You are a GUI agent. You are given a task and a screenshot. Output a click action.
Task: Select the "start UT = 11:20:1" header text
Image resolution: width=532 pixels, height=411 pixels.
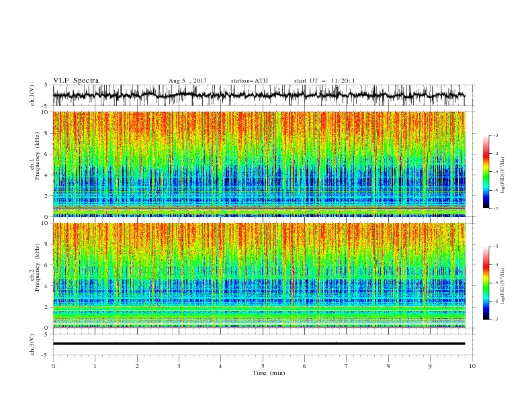coord(324,81)
